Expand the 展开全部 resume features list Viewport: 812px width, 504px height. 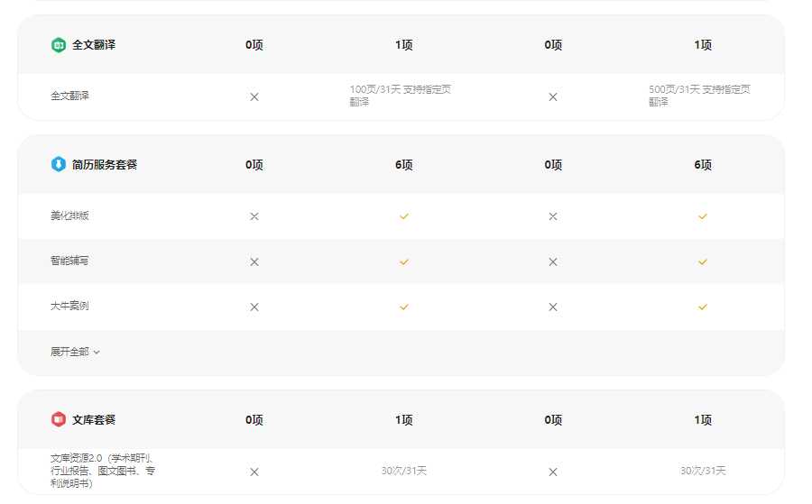click(75, 352)
